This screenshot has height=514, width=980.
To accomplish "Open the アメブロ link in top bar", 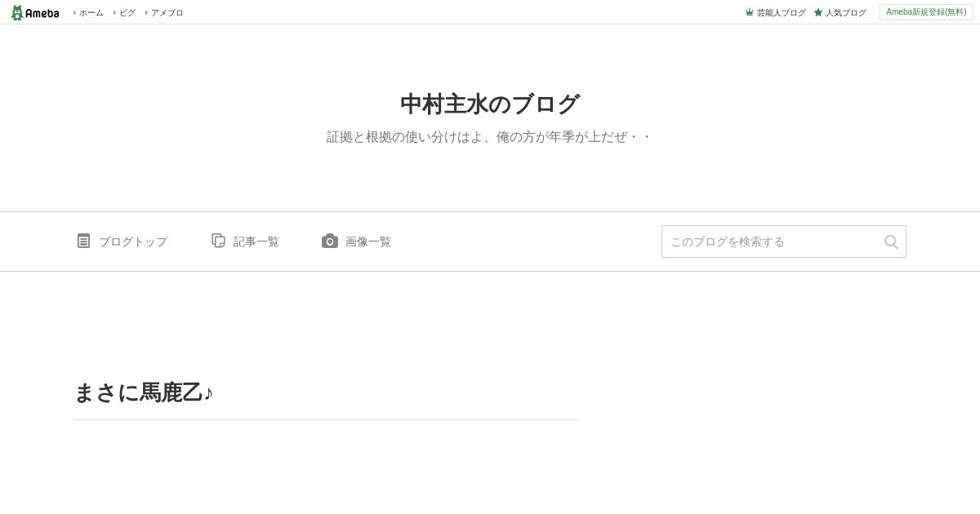I will coord(167,12).
